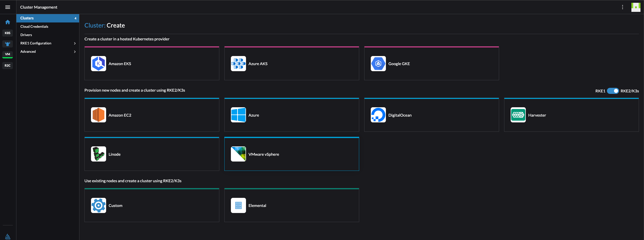Image resolution: width=644 pixels, height=240 pixels.
Task: Open the three-dot actions menu
Action: tap(623, 7)
